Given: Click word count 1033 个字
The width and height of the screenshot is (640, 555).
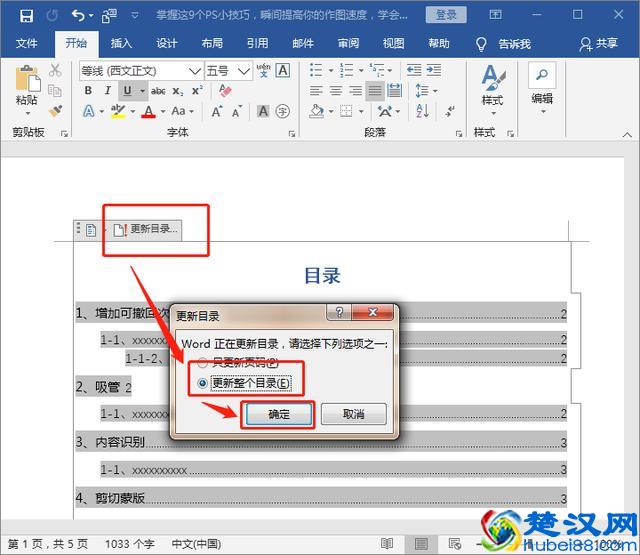Looking at the screenshot, I should (x=130, y=544).
